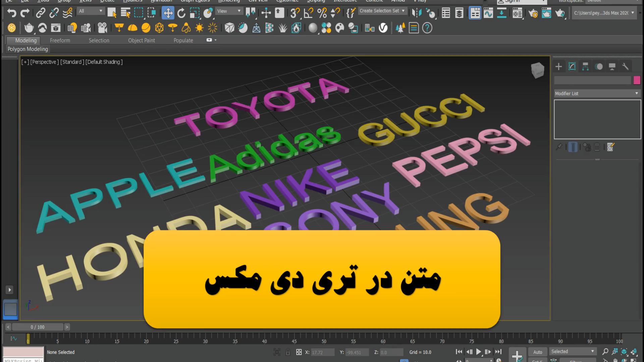Viewport: 644px width, 362px height.
Task: Open the project path dropdown
Action: (604, 13)
